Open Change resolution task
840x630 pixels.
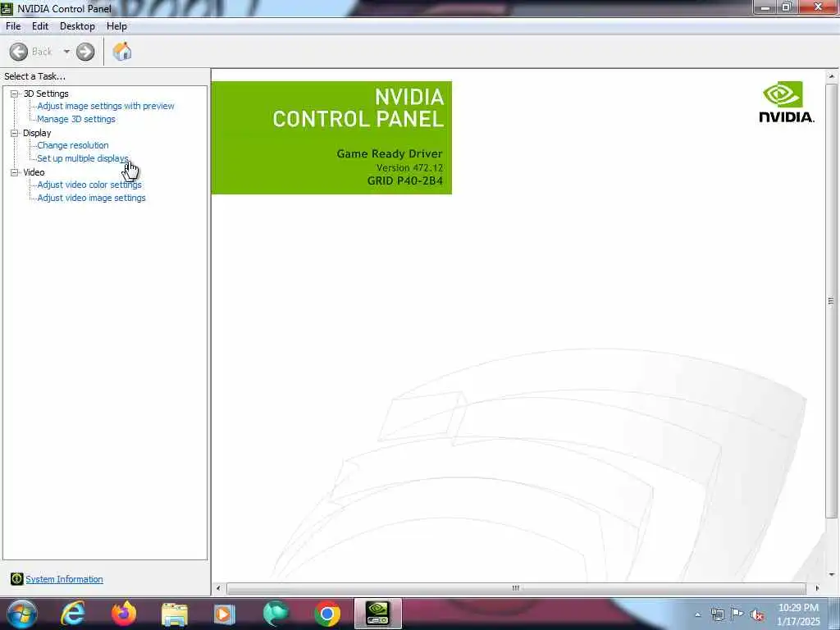[x=73, y=145]
